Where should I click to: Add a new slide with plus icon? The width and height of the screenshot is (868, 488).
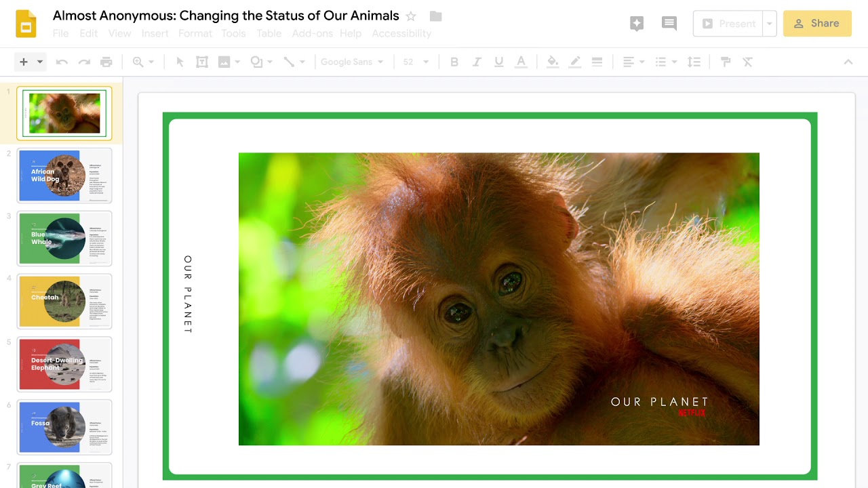[x=24, y=62]
